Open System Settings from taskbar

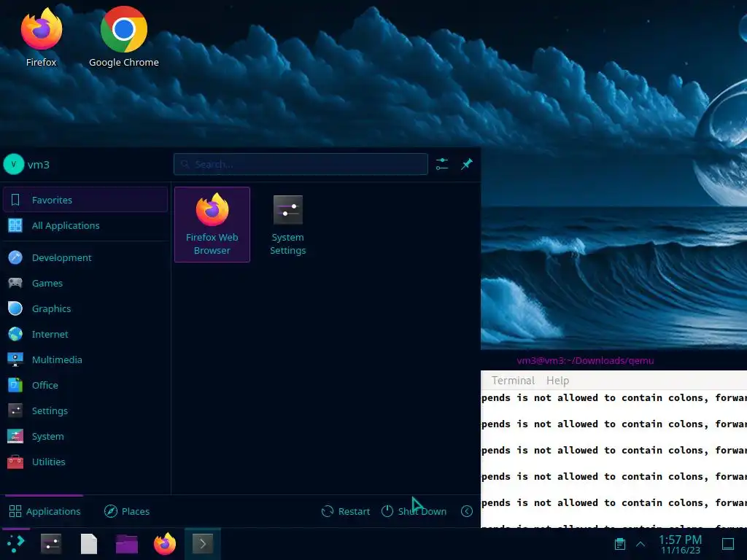[x=51, y=544]
